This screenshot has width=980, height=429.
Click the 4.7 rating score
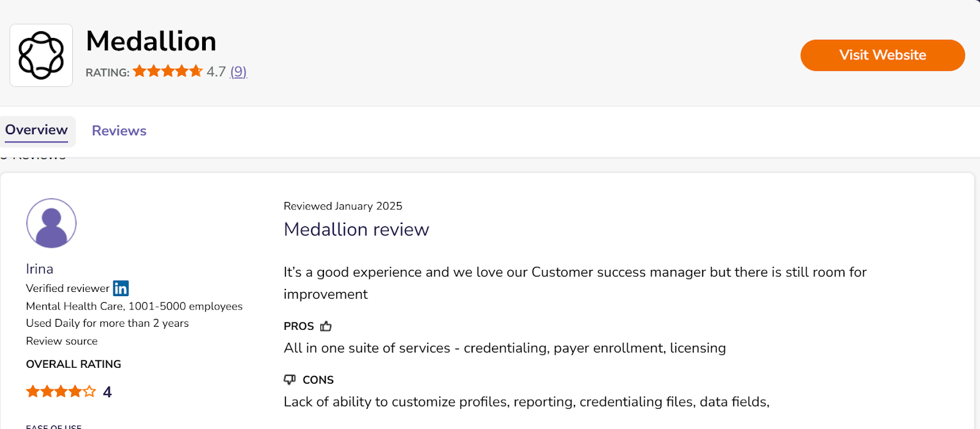coord(216,72)
